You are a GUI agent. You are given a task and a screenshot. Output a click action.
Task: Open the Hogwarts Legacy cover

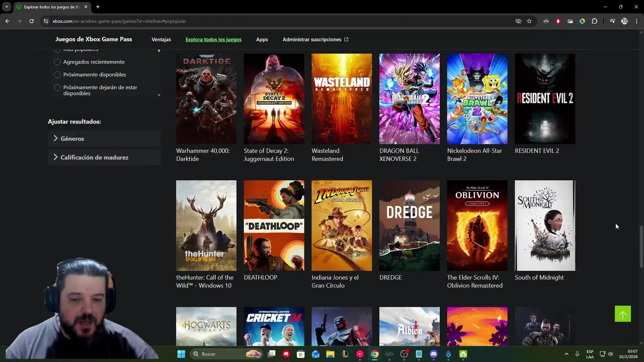tap(206, 326)
